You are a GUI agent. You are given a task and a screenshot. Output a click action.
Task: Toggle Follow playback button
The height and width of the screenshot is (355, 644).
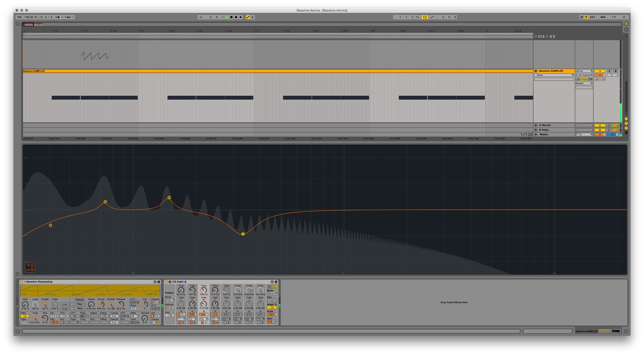coord(200,17)
